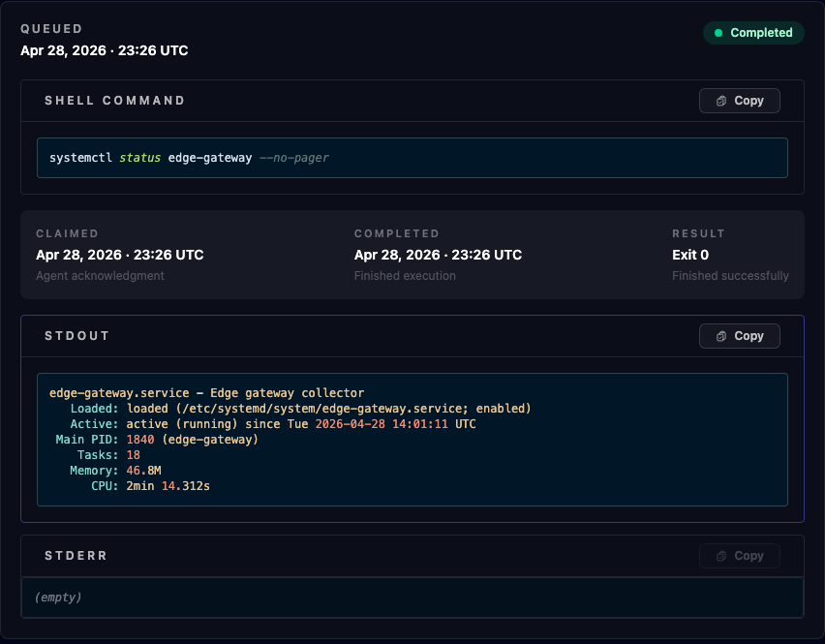825x644 pixels.
Task: Click the completed timestamp value
Action: (438, 255)
